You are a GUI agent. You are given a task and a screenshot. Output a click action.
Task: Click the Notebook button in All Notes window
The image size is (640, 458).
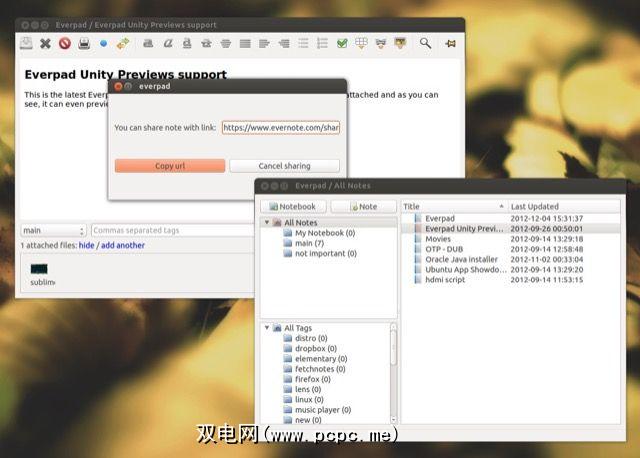point(293,207)
